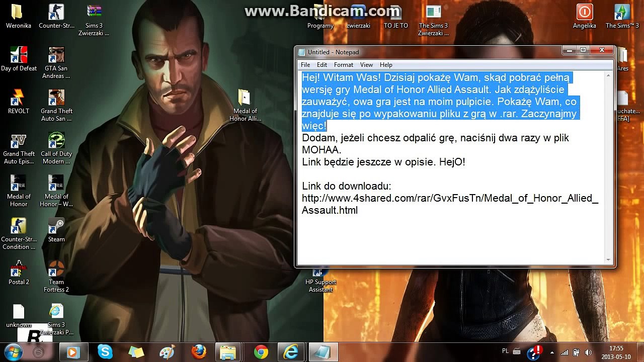Click the Windows Start button
Image resolution: width=644 pixels, height=362 pixels.
click(x=14, y=351)
